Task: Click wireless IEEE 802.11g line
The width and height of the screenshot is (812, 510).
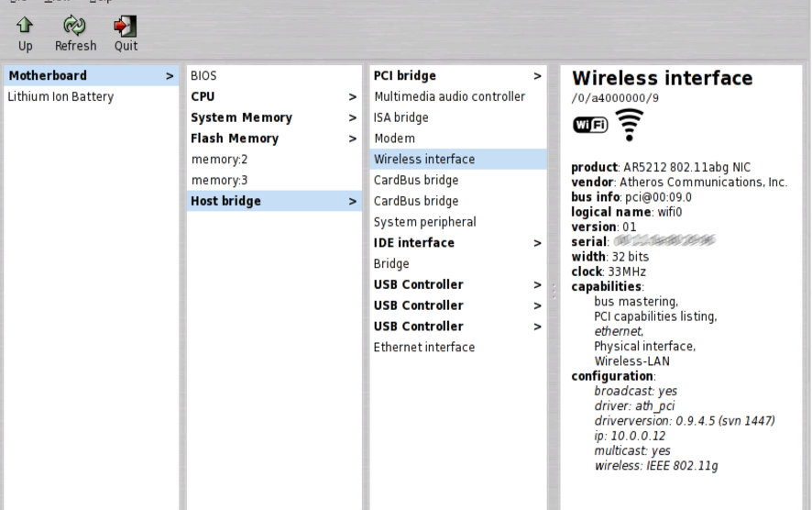Action: click(656, 466)
